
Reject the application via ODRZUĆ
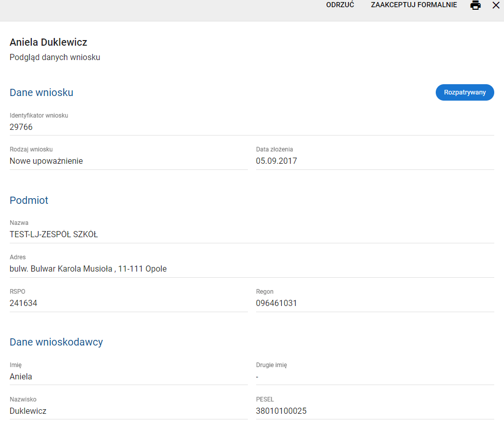pos(340,5)
